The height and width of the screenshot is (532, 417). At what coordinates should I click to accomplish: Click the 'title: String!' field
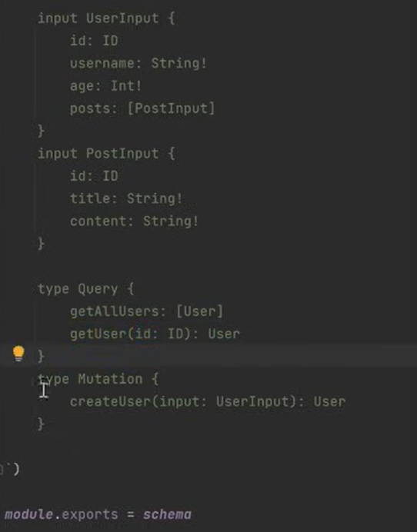(126, 198)
